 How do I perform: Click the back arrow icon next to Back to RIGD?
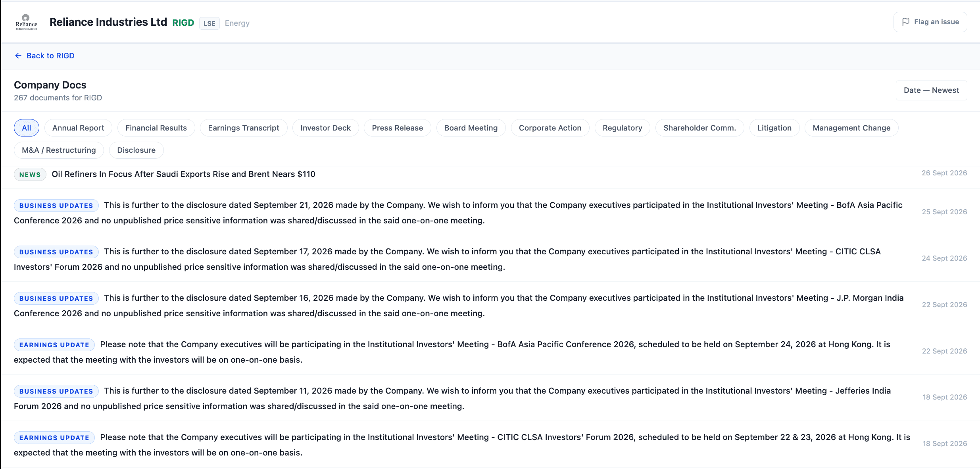coord(18,56)
